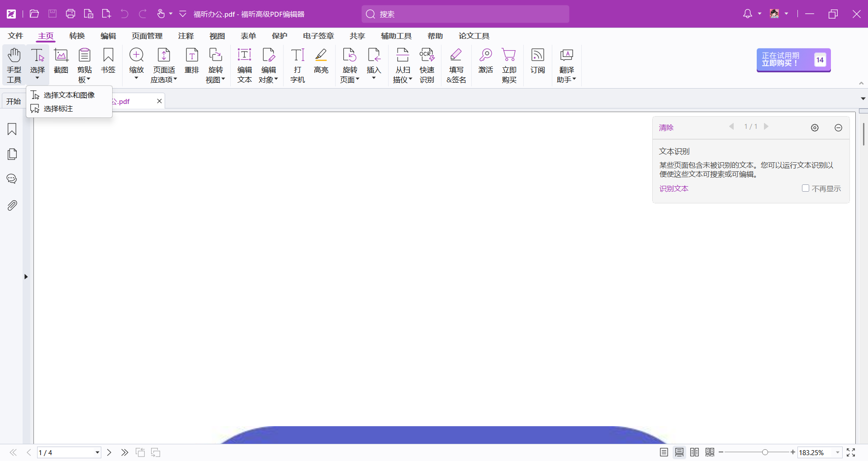868x461 pixels.
Task: Open the 注释 ribbon tab
Action: (186, 36)
